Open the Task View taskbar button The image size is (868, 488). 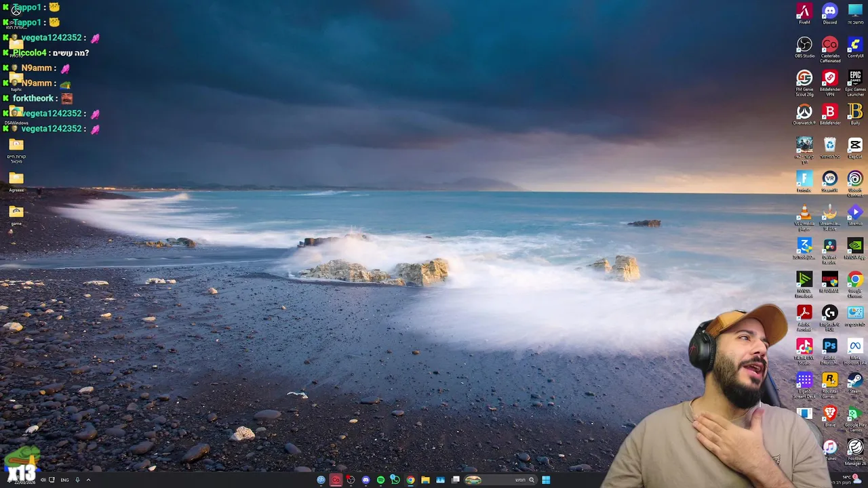[x=456, y=480]
